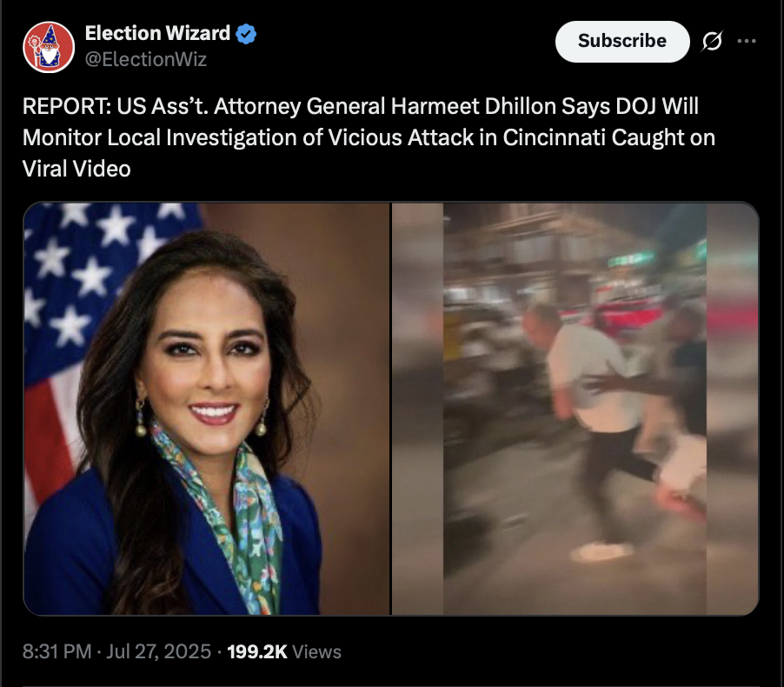Click the blue verified badge
This screenshot has width=784, height=687.
[x=246, y=34]
